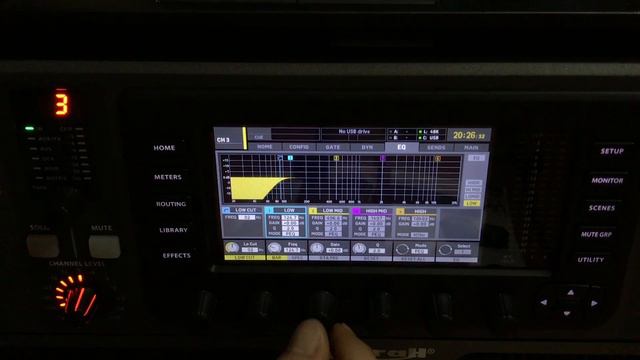Viewport: 640px width, 360px height.
Task: Open the SCENES hardware button
Action: 602,208
